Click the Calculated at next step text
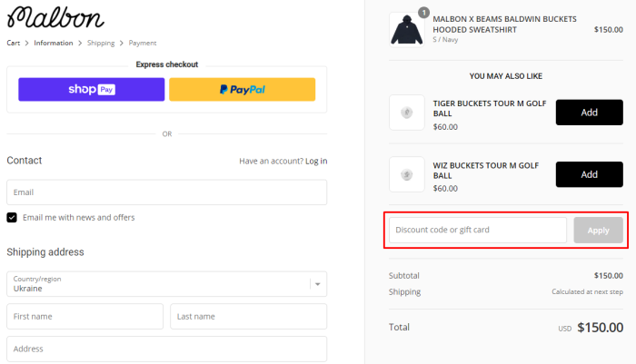 coord(587,291)
